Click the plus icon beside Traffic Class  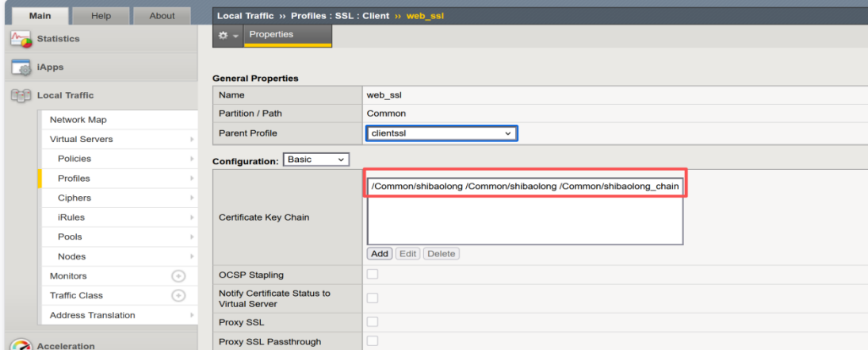click(x=178, y=295)
